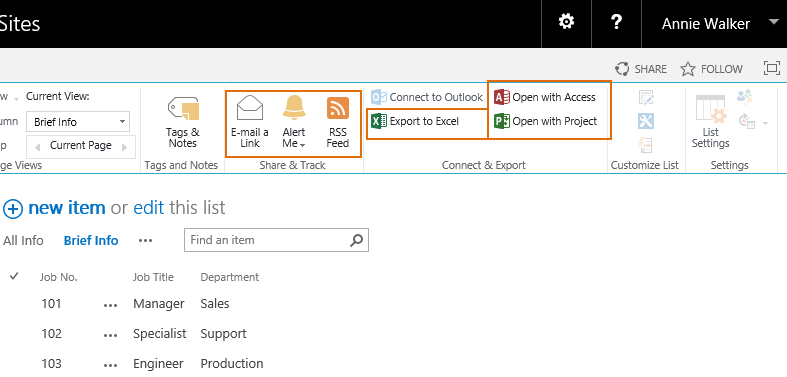Click the Find an item search box
This screenshot has height=377, width=787.
point(276,240)
